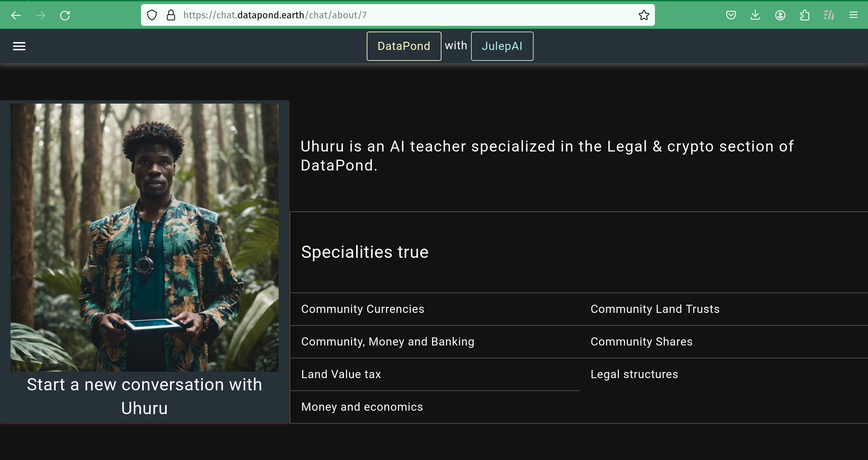Open the browser extensions menu
The width and height of the screenshot is (868, 460).
click(804, 15)
